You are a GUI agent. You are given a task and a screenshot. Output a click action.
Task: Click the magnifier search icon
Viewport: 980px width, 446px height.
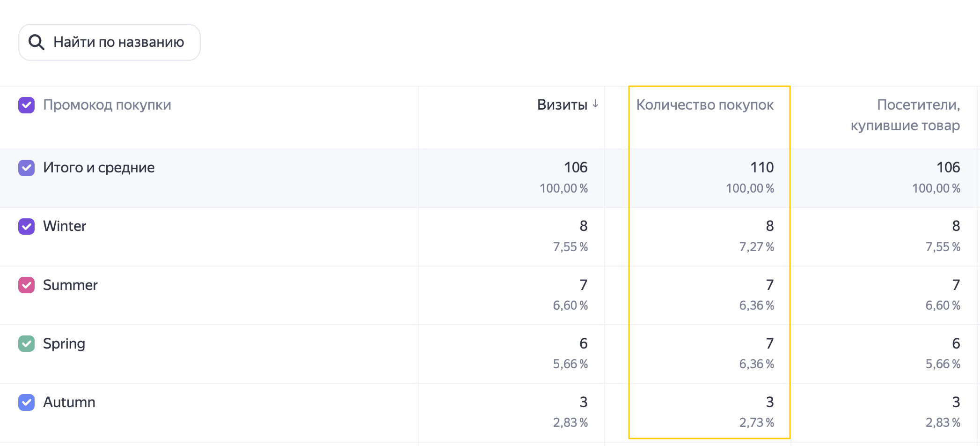pos(37,42)
